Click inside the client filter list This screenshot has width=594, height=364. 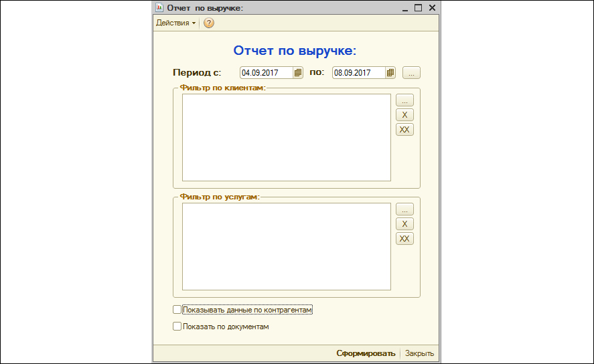click(x=286, y=137)
